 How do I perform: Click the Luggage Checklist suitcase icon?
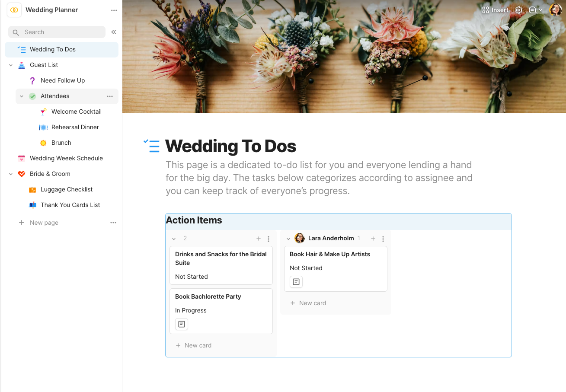pyautogui.click(x=32, y=189)
